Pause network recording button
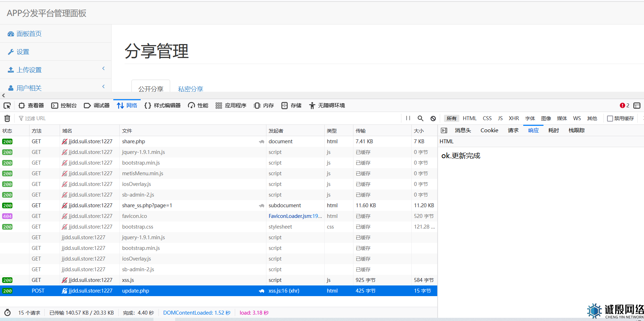The height and width of the screenshot is (321, 644). (x=408, y=118)
